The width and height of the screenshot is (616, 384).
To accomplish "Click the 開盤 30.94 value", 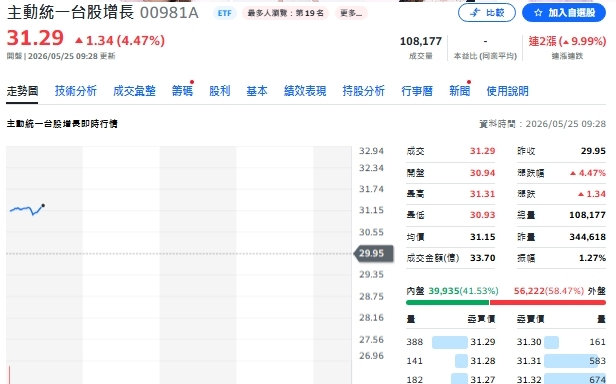I will [482, 173].
